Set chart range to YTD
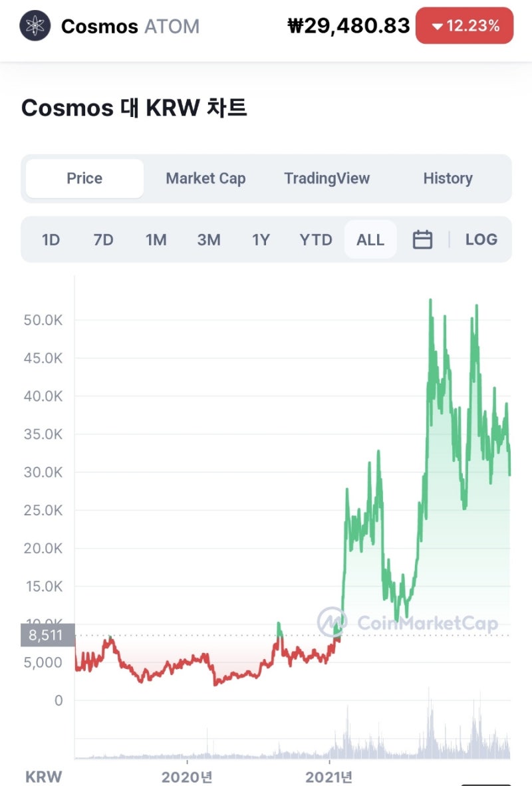Image resolution: width=532 pixels, height=786 pixels. pos(316,239)
